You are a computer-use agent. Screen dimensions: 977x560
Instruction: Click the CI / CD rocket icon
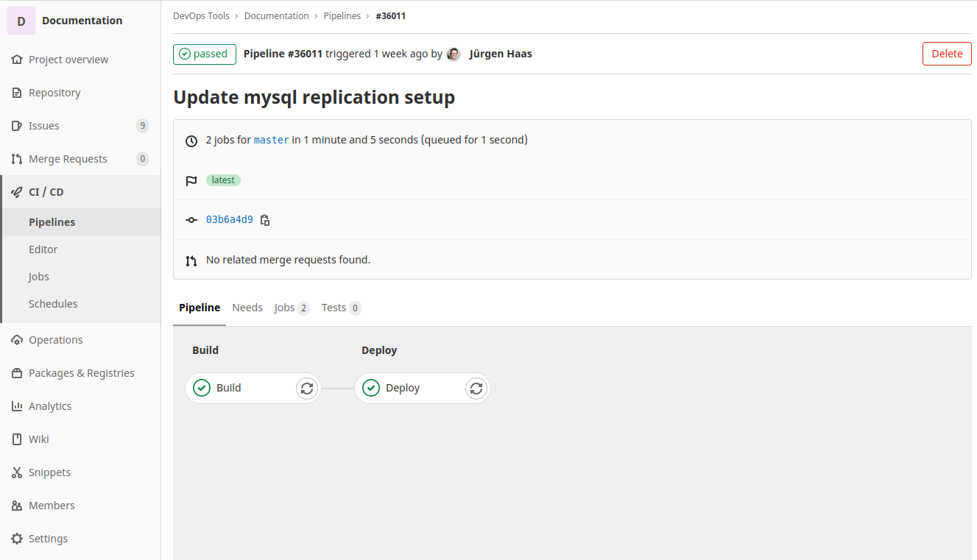17,192
